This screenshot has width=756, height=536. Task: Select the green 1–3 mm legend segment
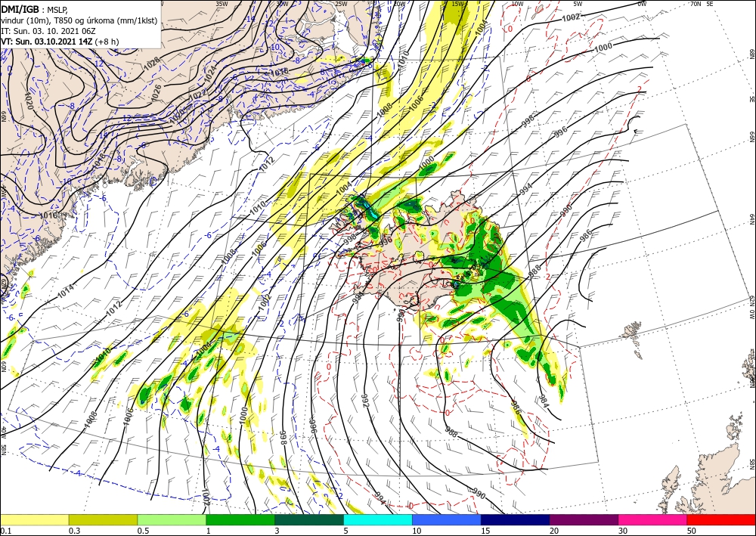(x=240, y=519)
